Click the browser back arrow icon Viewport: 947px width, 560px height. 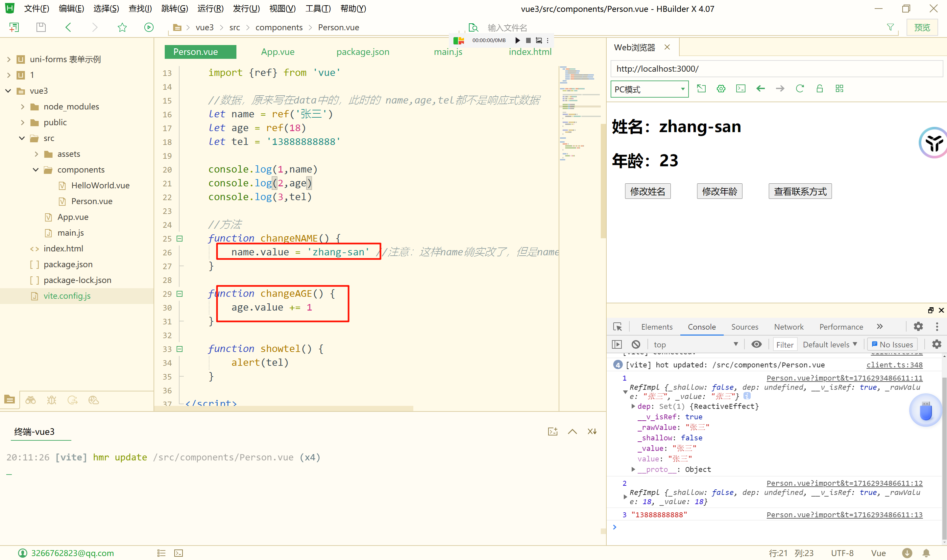click(x=760, y=89)
